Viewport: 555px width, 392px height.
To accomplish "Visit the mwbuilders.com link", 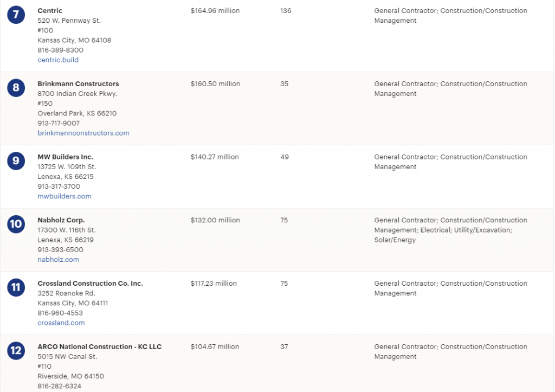I will tap(64, 196).
